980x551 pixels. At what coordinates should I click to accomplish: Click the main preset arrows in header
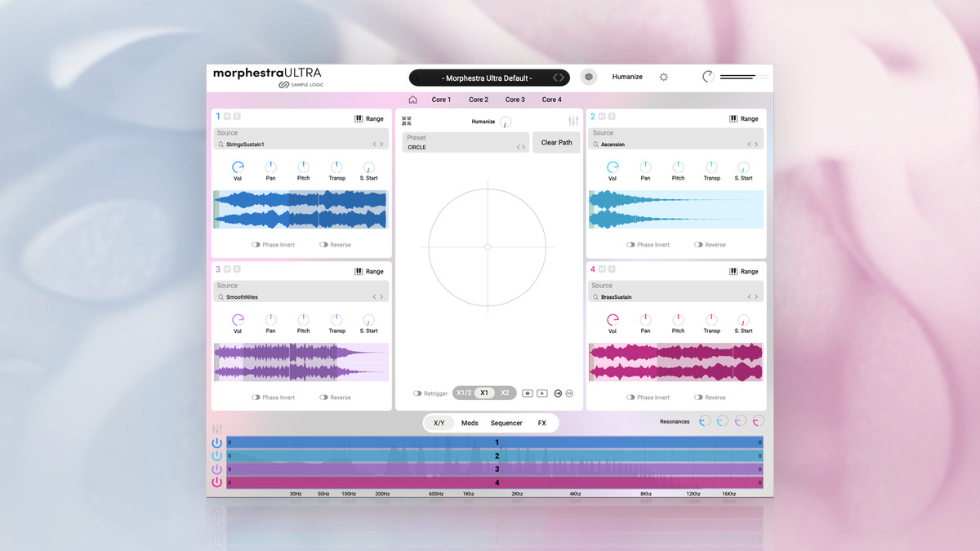[559, 78]
